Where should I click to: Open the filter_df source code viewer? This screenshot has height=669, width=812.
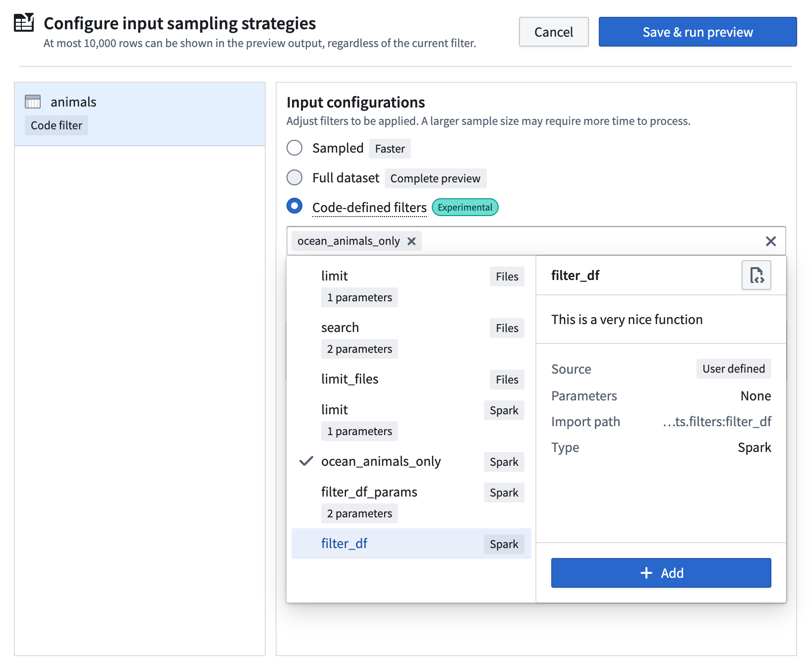(x=755, y=276)
